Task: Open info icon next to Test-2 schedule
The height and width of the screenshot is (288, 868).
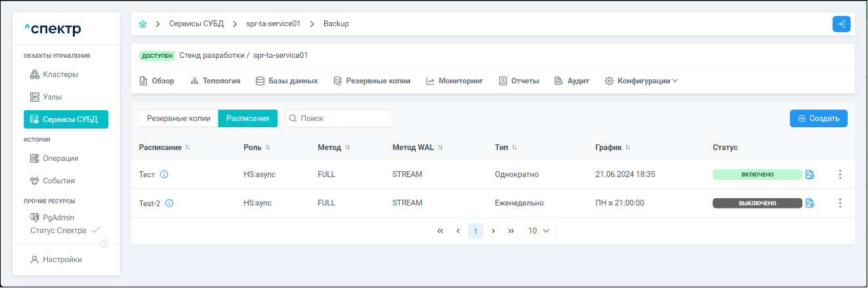Action: coord(169,203)
